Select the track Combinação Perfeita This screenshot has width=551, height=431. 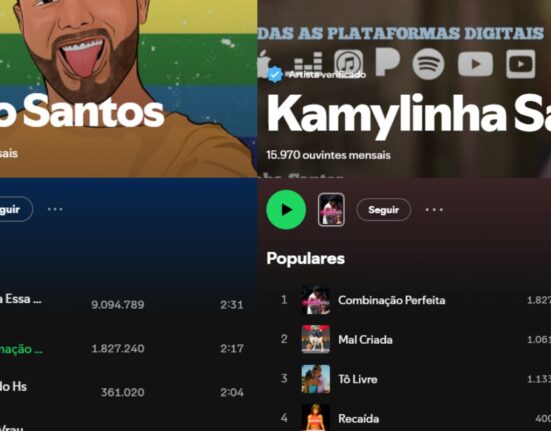[x=391, y=300]
